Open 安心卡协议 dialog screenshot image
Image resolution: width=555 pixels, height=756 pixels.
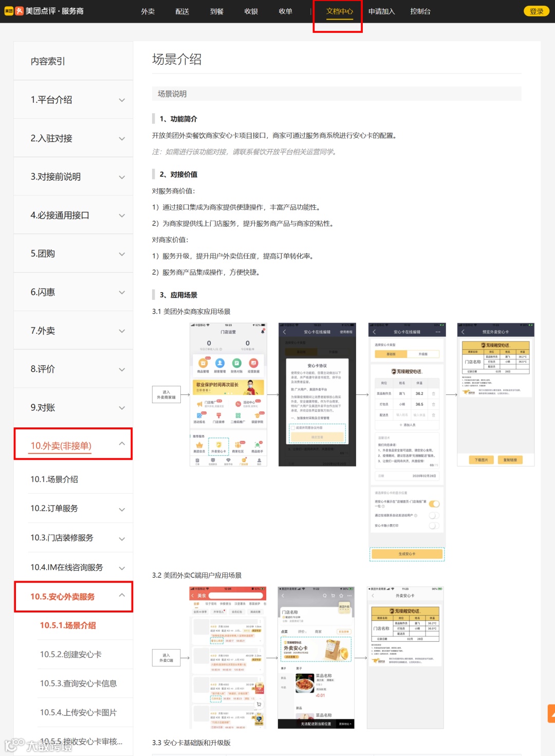(x=317, y=394)
